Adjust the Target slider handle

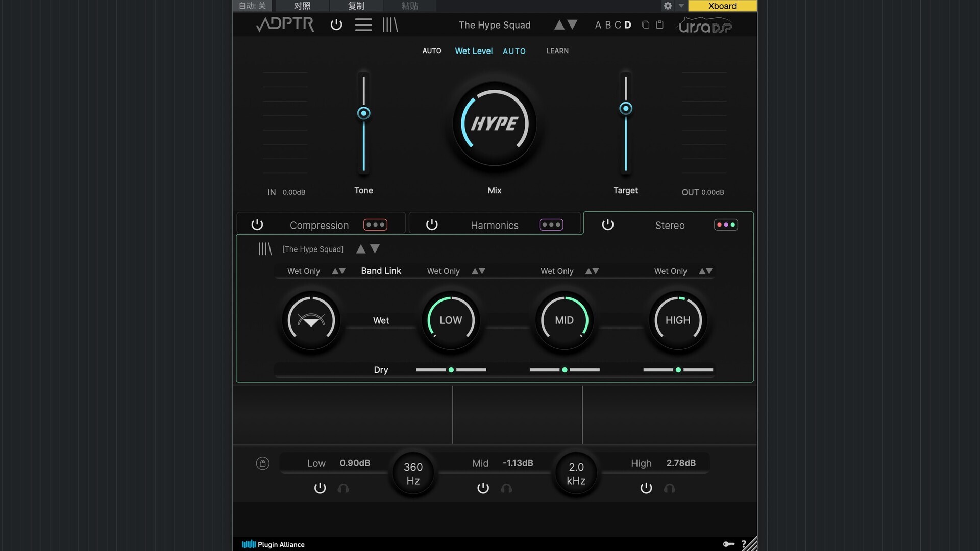click(626, 108)
